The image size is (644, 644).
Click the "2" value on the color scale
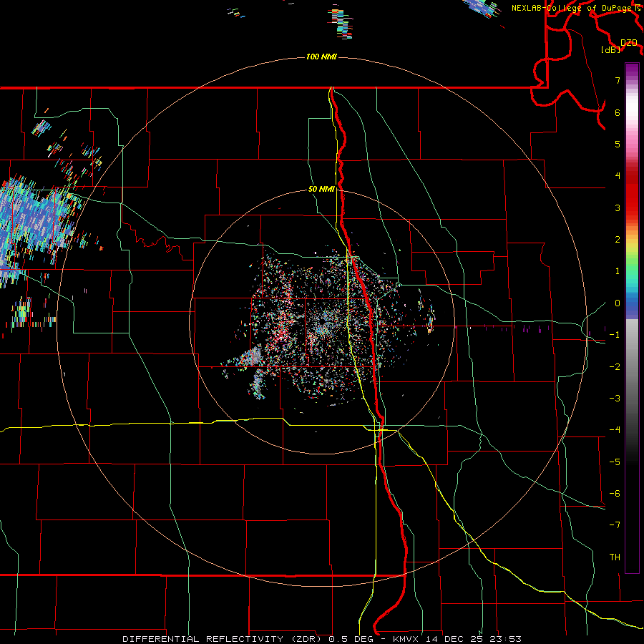[x=618, y=240]
